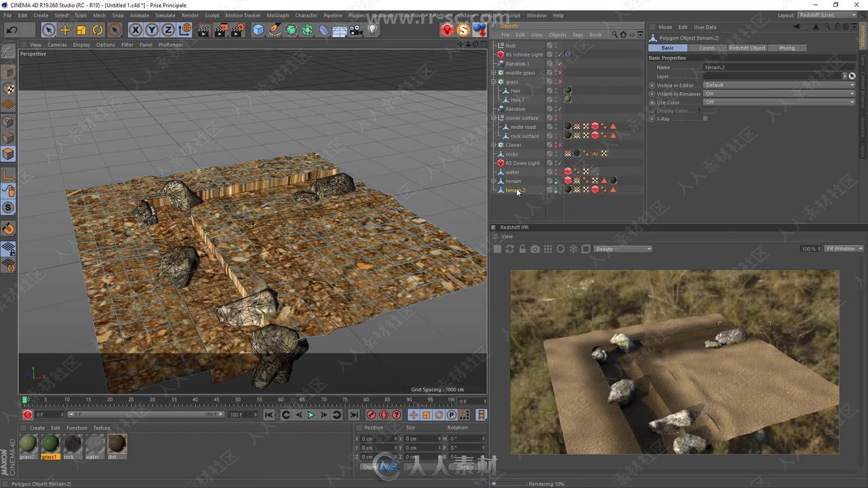Add a Camera object
The width and height of the screenshot is (868, 488).
356,30
